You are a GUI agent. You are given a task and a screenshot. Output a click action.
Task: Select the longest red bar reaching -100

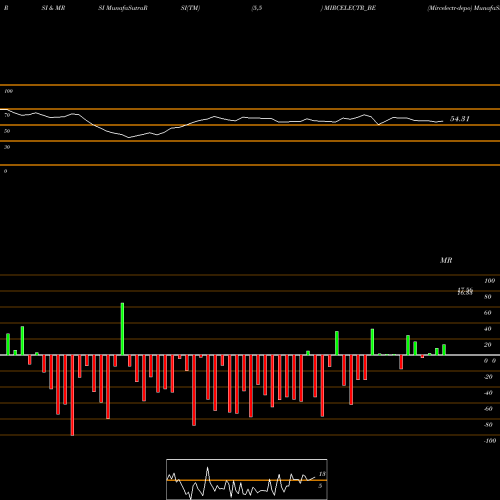pyautogui.click(x=72, y=395)
